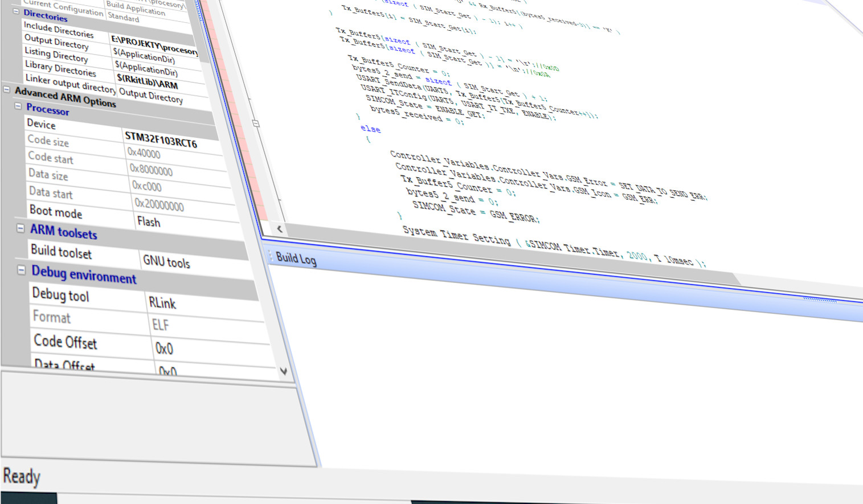Select the Linker output directory property

pos(71,83)
